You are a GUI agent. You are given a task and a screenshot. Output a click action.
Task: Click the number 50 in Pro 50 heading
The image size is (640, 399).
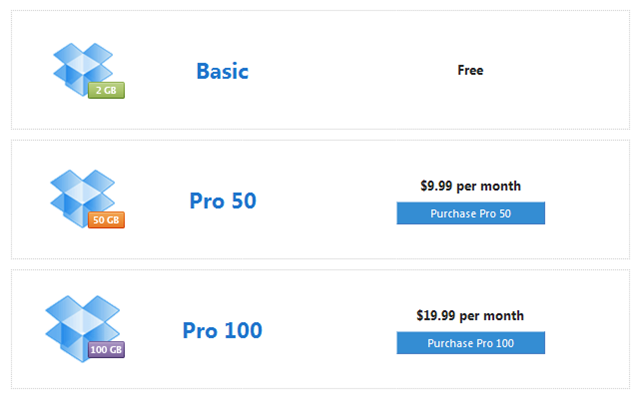pos(244,201)
